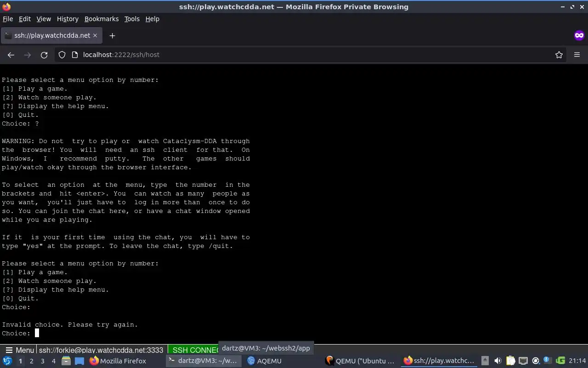Switch to workspace 3
Viewport: 588px width, 368px height.
tap(42, 361)
